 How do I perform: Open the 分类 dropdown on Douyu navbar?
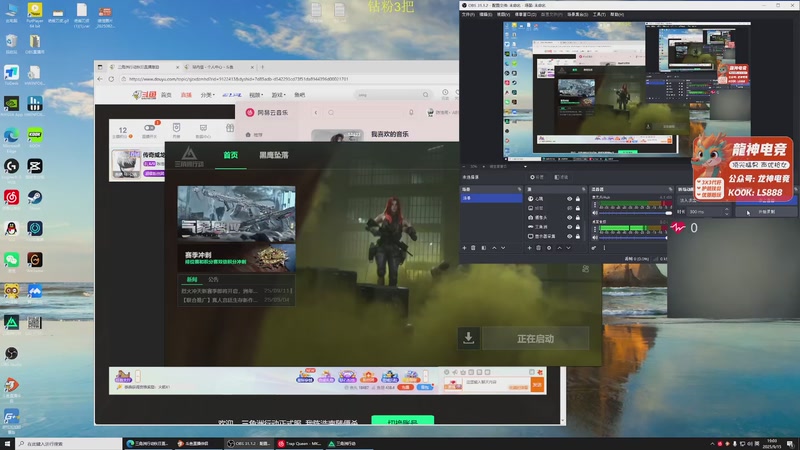[x=207, y=95]
